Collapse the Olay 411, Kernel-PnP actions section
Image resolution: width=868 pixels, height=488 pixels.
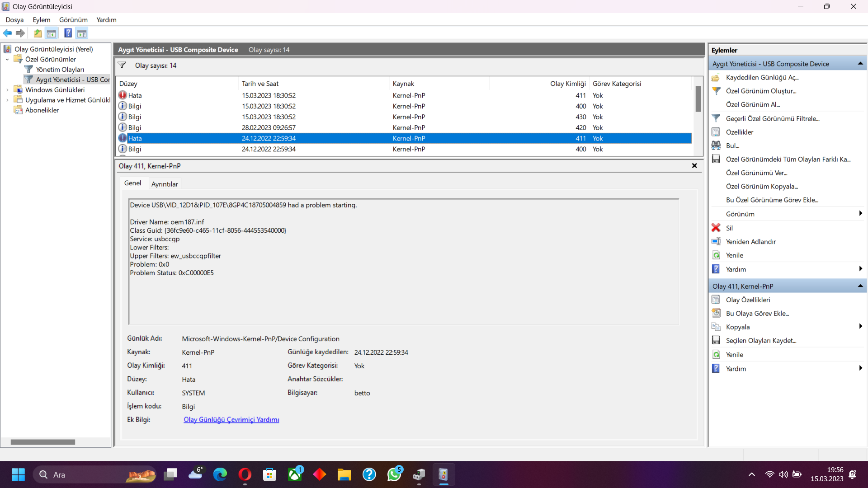pyautogui.click(x=860, y=286)
